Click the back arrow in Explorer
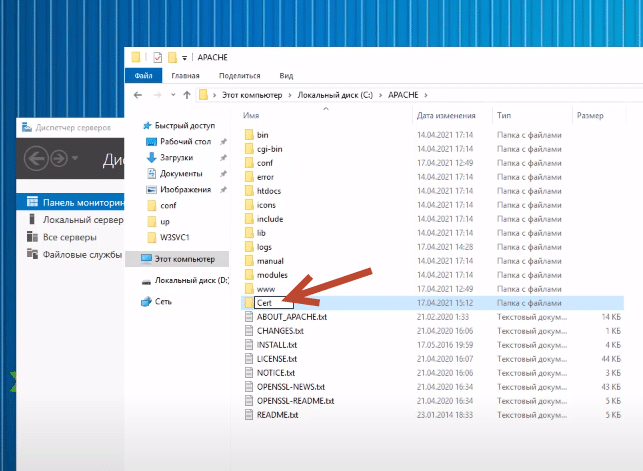The width and height of the screenshot is (643, 471). 138,95
